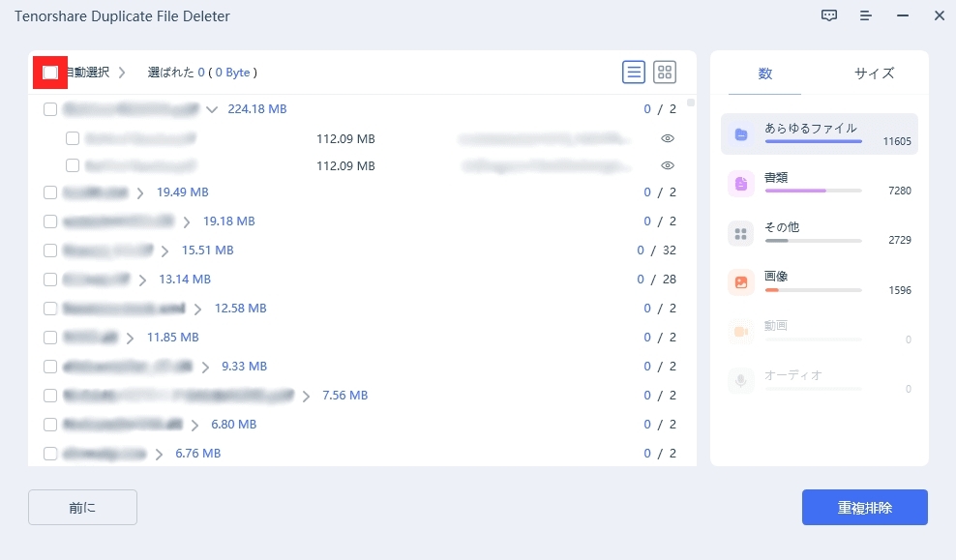This screenshot has height=560, width=956.
Task: Expand the 9.33 MB group
Action: (205, 367)
